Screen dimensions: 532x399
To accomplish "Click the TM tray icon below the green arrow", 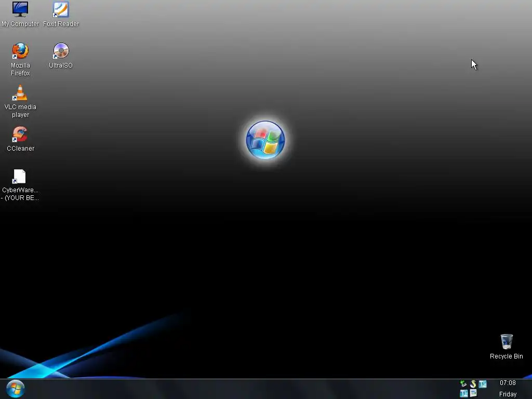I will 463,393.
